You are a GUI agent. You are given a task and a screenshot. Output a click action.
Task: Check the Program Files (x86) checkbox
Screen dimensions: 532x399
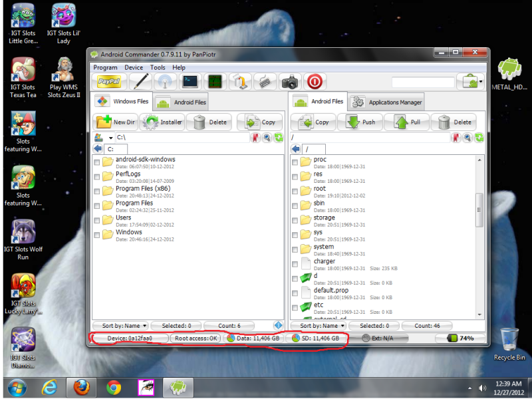tap(97, 192)
